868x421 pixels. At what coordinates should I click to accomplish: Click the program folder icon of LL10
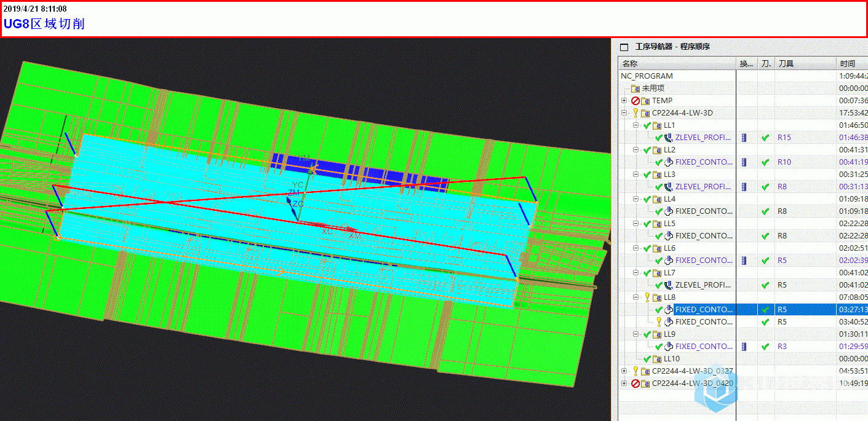(x=657, y=359)
